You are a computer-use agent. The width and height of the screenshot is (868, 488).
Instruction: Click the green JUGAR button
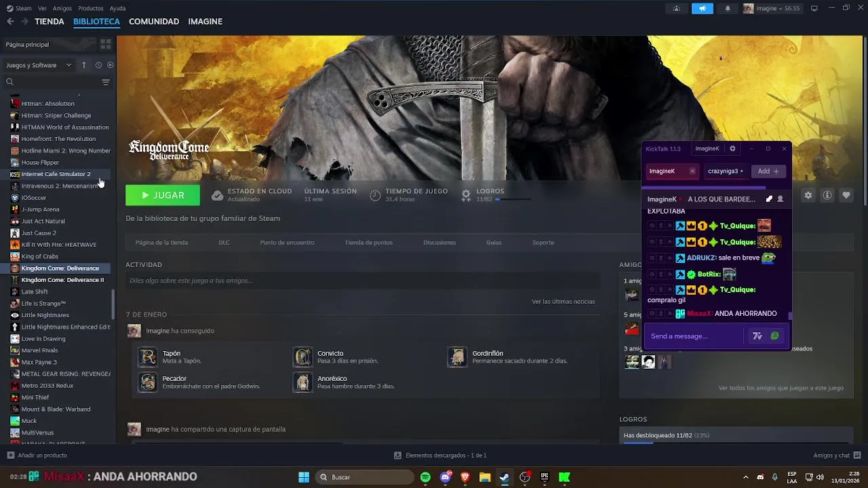[x=163, y=195]
